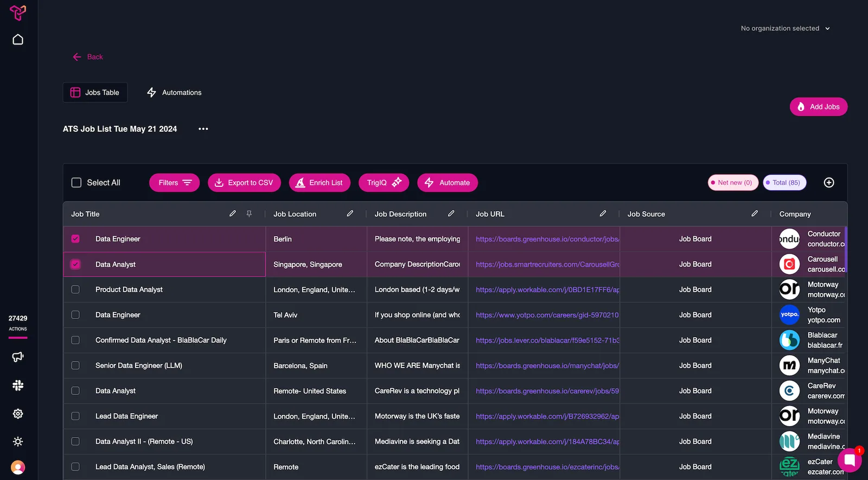This screenshot has height=480, width=868.
Task: Click the Conductor company logo
Action: click(x=789, y=239)
